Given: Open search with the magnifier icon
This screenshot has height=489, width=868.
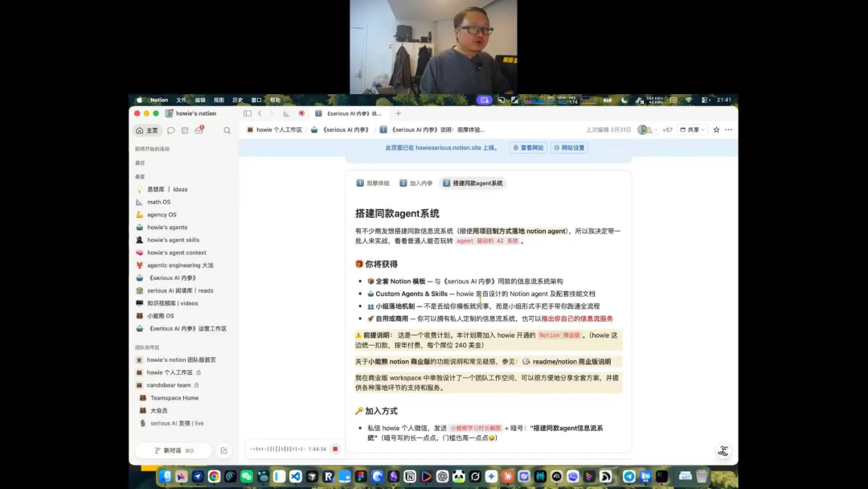Looking at the screenshot, I should coord(227,131).
